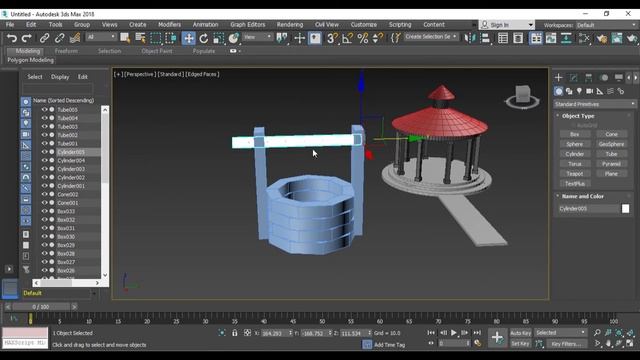Activate the Select and Scale tool

(218, 38)
